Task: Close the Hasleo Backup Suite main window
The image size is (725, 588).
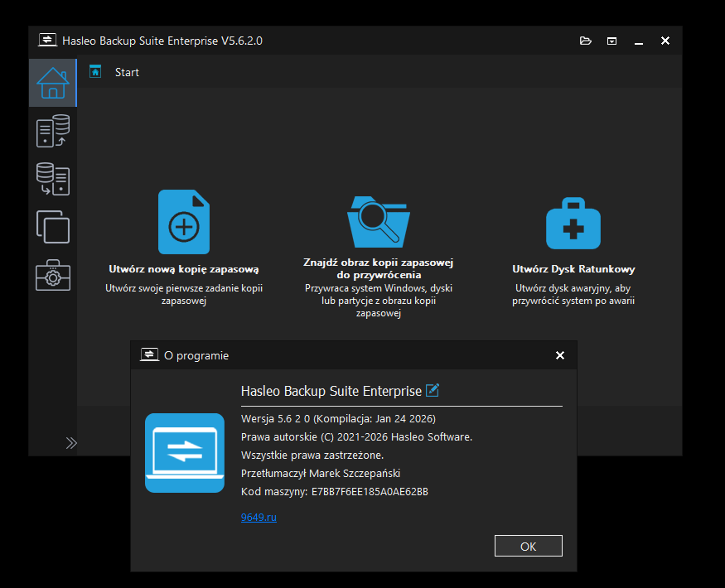Action: coord(665,41)
